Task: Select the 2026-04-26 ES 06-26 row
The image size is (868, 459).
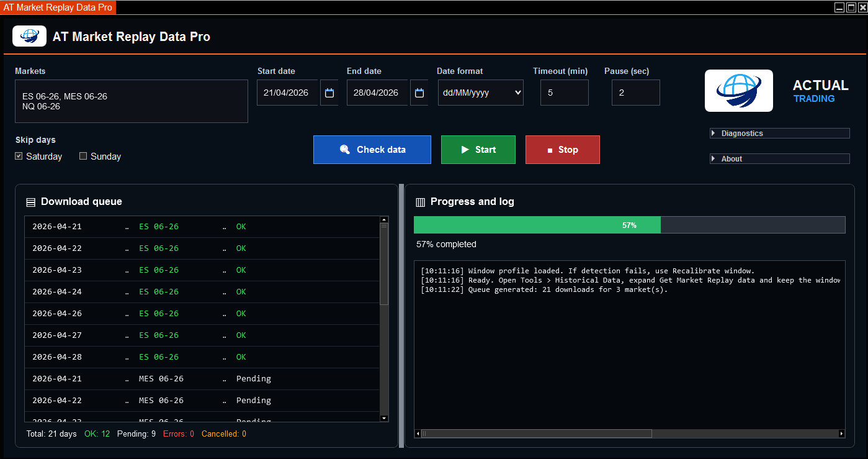Action: [202, 314]
